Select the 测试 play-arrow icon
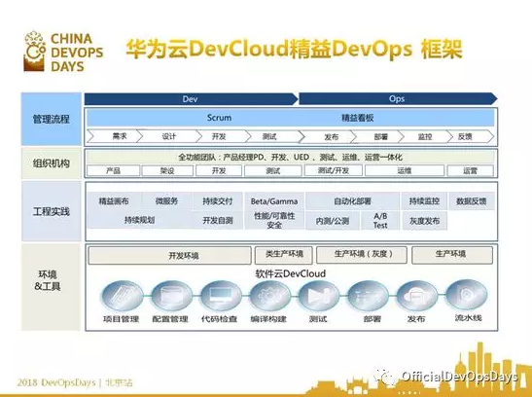 coord(319,296)
